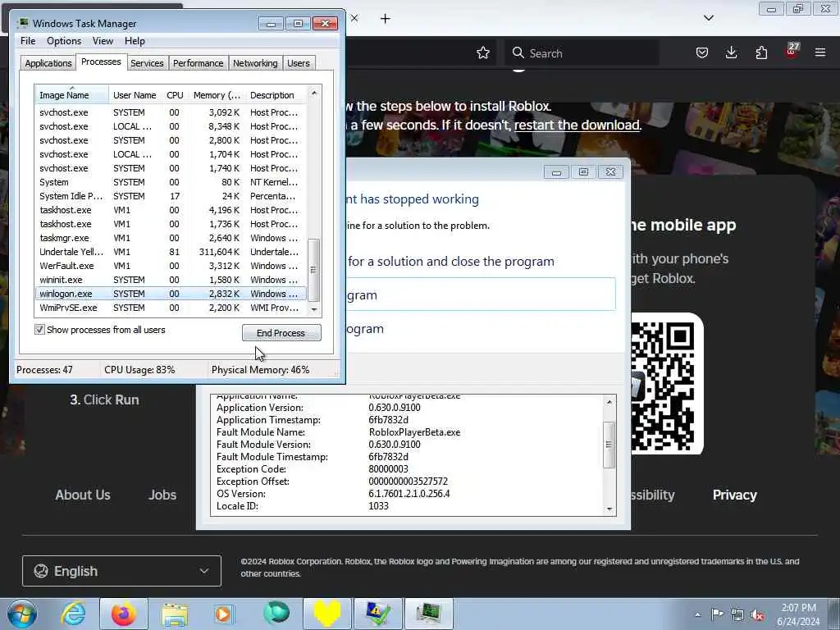Expand the Firefox list all tabs chevron
The height and width of the screenshot is (630, 840).
point(708,18)
